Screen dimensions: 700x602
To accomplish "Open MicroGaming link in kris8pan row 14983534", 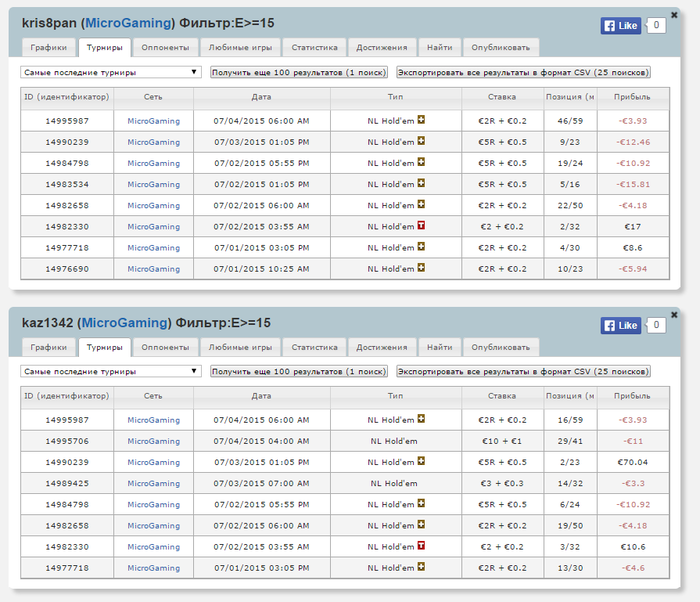I will point(154,184).
